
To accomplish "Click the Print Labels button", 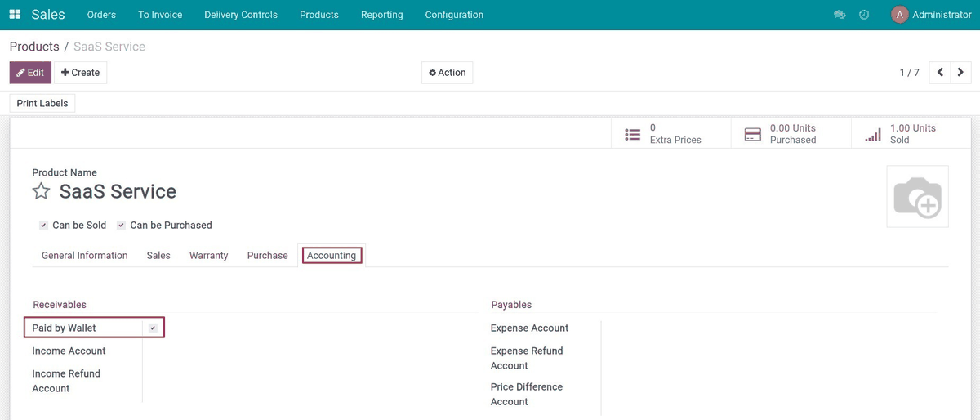I will 42,104.
